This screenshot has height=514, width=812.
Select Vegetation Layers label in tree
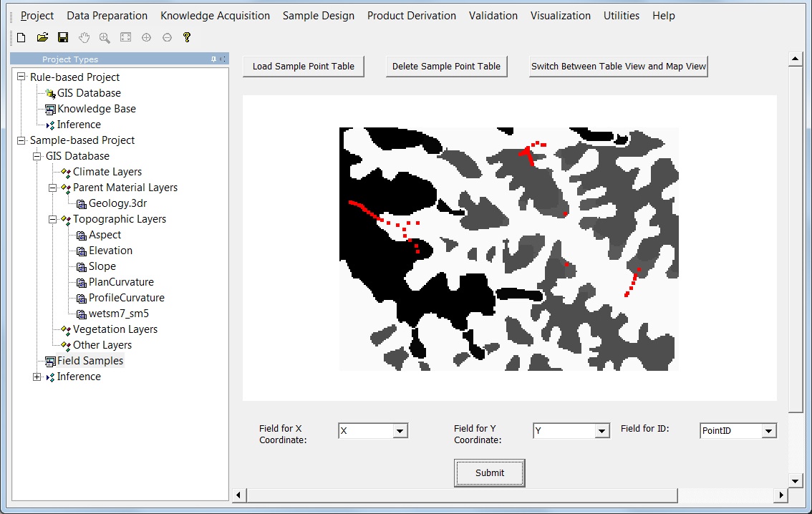tap(115, 329)
